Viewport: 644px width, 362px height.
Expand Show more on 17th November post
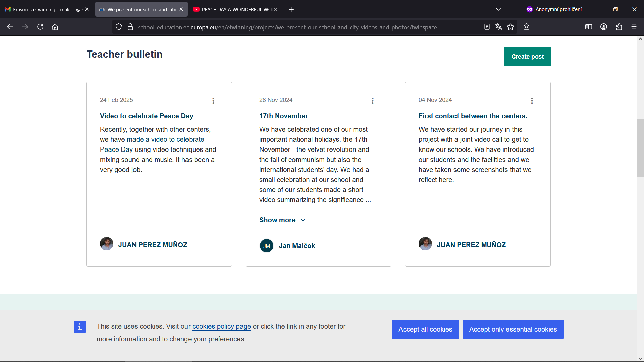[282, 220]
